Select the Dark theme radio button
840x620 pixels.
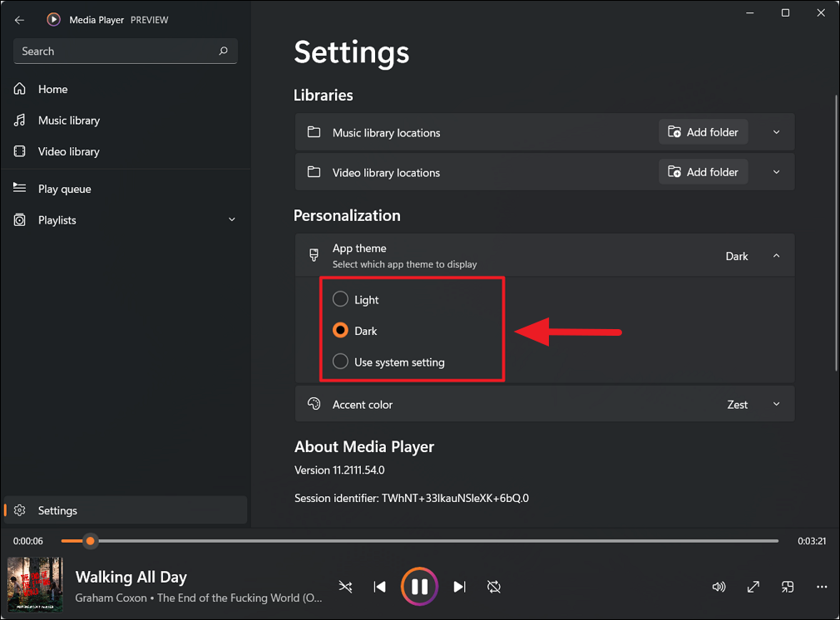tap(340, 330)
